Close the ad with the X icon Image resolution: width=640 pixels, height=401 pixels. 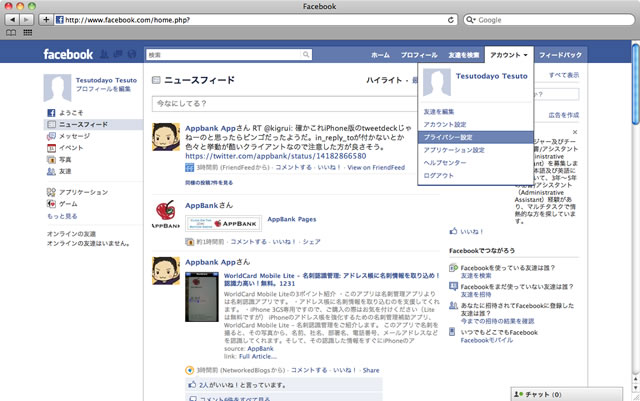(575, 132)
